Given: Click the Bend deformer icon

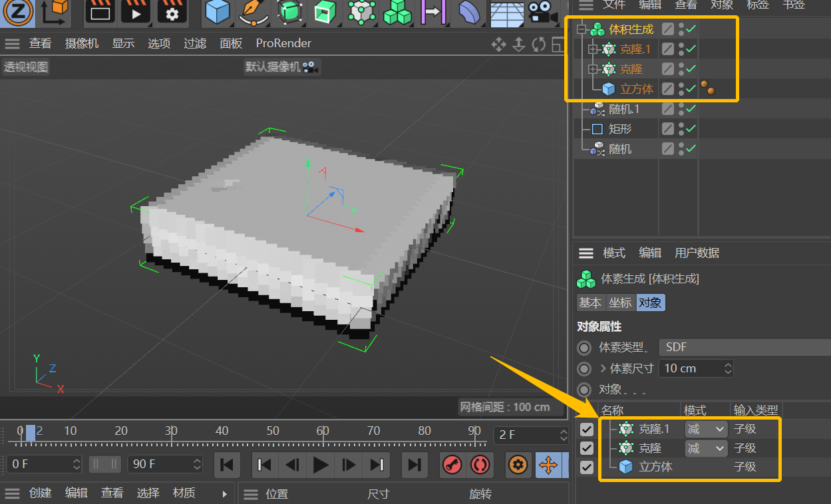Looking at the screenshot, I should [x=470, y=12].
